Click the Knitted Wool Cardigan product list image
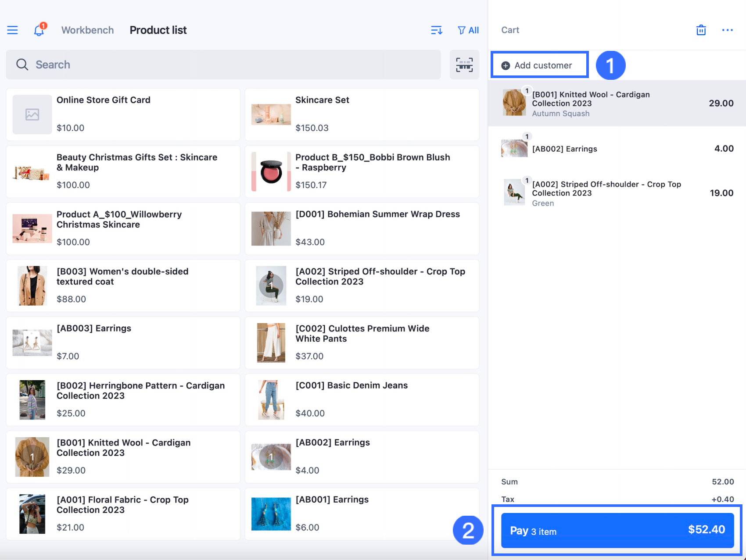The image size is (746, 560). point(32,457)
